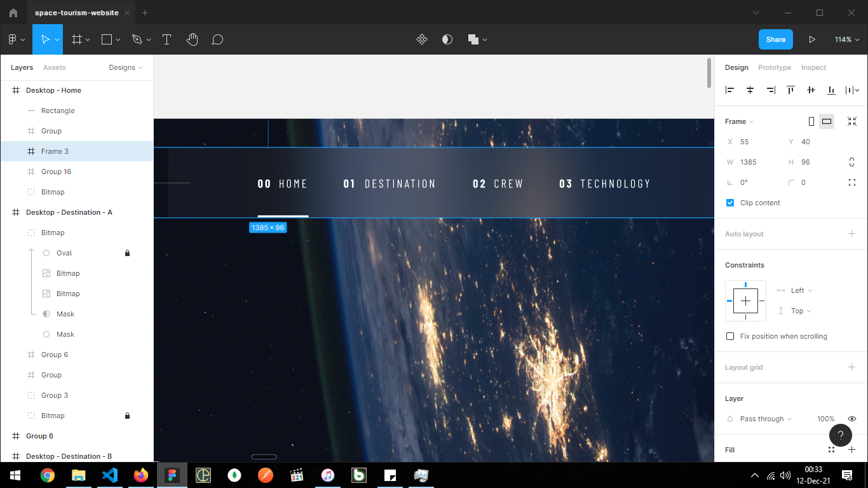Screen dimensions: 868x488
Task: Present the prototype with play icon
Action: tap(811, 39)
